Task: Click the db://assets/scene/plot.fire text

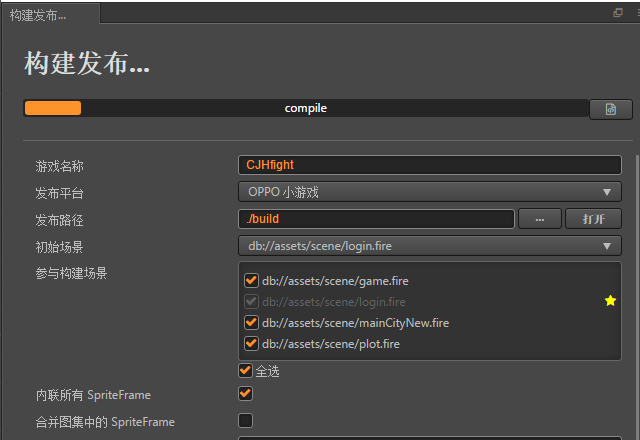Action: tap(331, 344)
